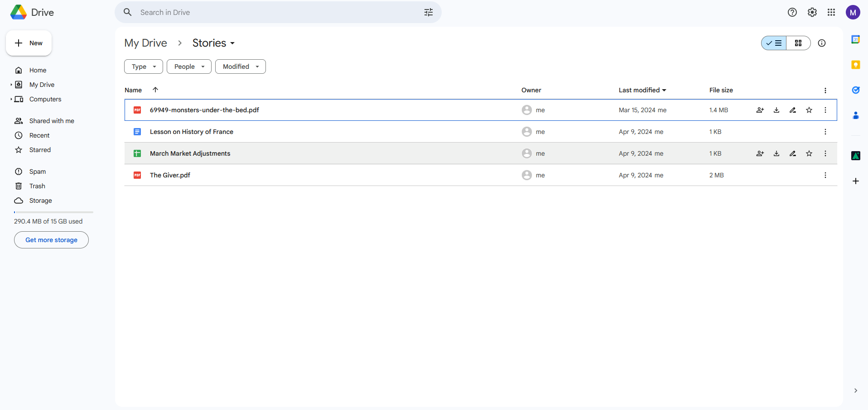This screenshot has height=410, width=868.
Task: Download March Market Adjustments
Action: pos(776,153)
